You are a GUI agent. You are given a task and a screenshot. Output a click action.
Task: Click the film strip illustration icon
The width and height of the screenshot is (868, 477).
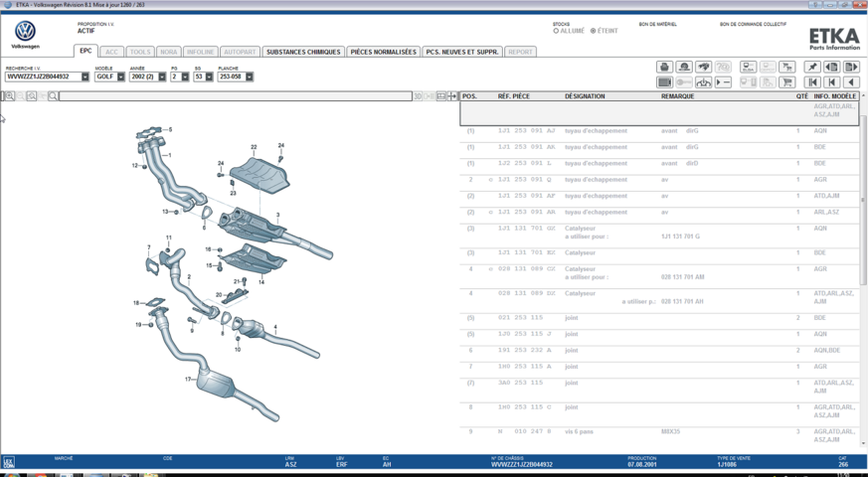(664, 82)
